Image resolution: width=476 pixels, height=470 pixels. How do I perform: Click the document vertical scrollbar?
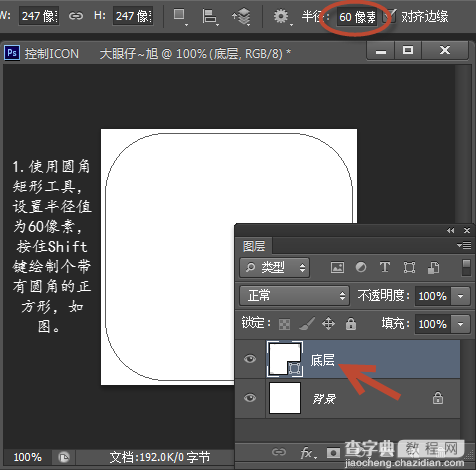pos(463,143)
